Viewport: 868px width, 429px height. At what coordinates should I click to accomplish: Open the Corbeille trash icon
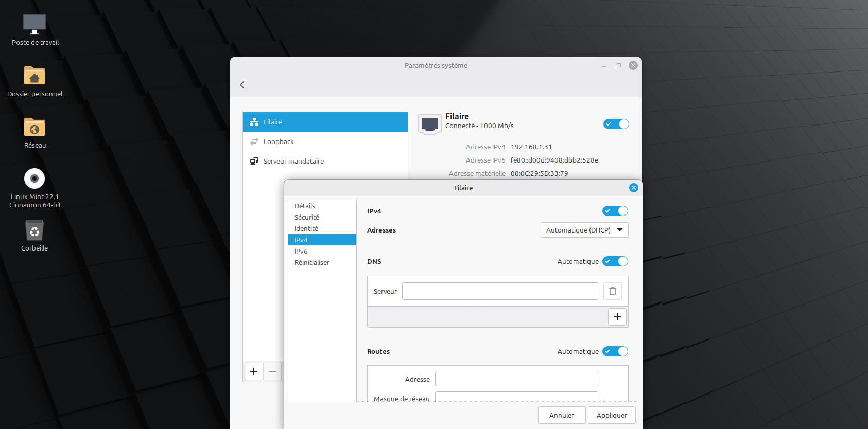click(x=34, y=230)
